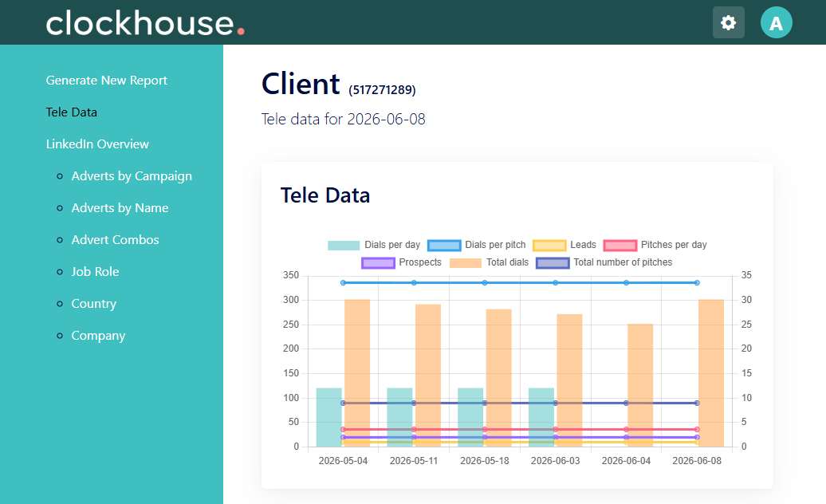Open Adverts by Name page

click(120, 208)
